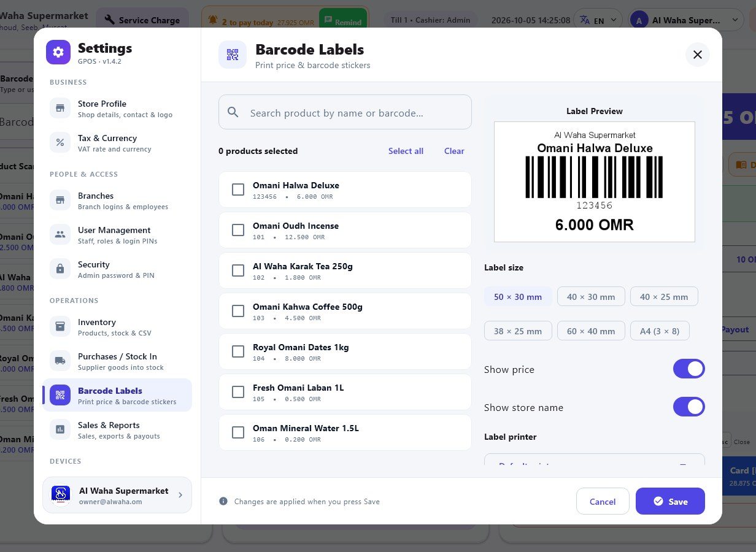The image size is (756, 552).
Task: Open the EN language dropdown
Action: tap(597, 20)
